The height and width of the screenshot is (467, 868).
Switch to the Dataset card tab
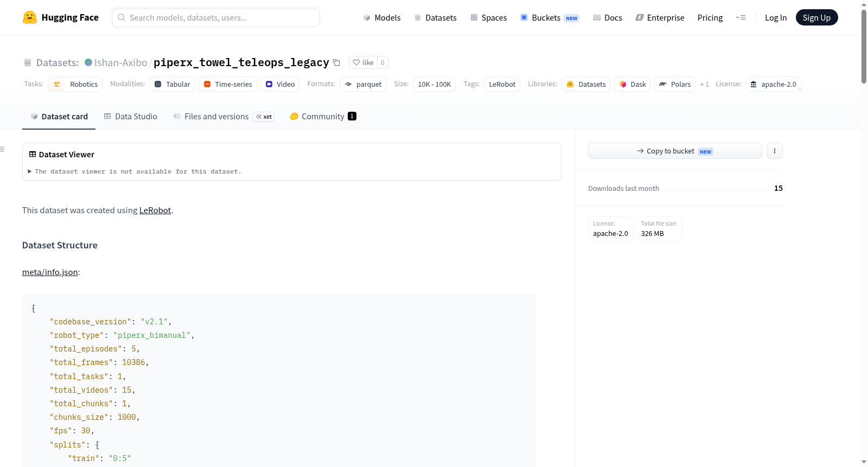(x=59, y=116)
